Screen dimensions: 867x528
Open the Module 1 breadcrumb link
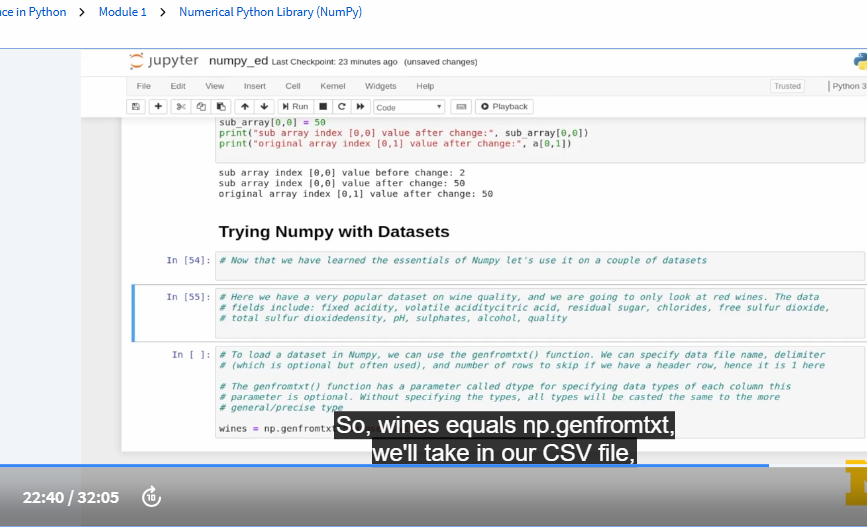coord(123,12)
